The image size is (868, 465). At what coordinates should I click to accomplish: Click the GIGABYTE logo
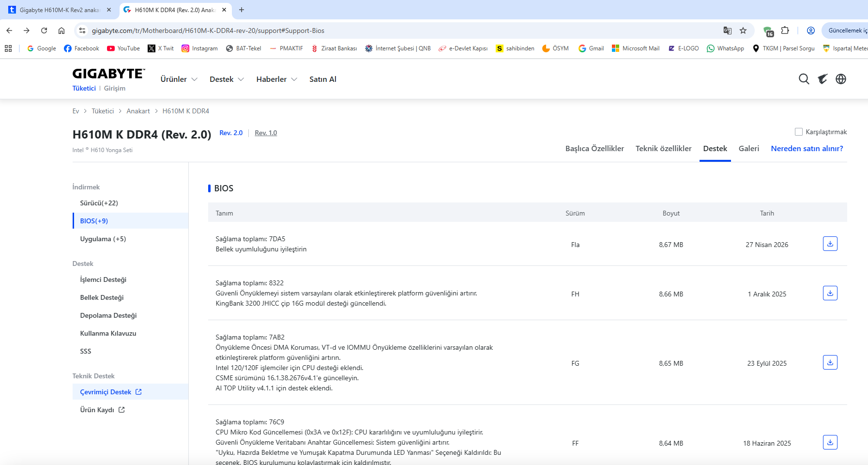[x=108, y=74]
